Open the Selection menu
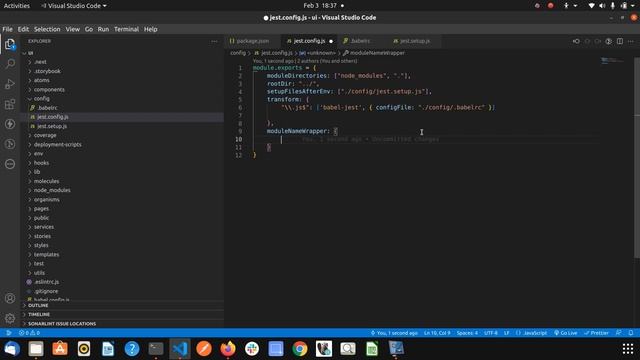This screenshot has width=640, height=360. tap(47, 29)
